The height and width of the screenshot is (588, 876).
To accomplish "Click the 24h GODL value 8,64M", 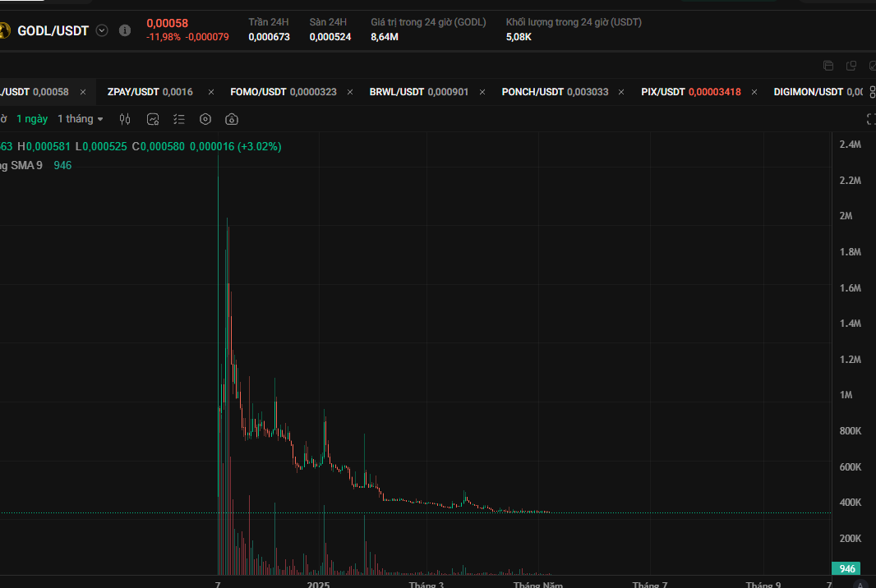I will 385,37.
